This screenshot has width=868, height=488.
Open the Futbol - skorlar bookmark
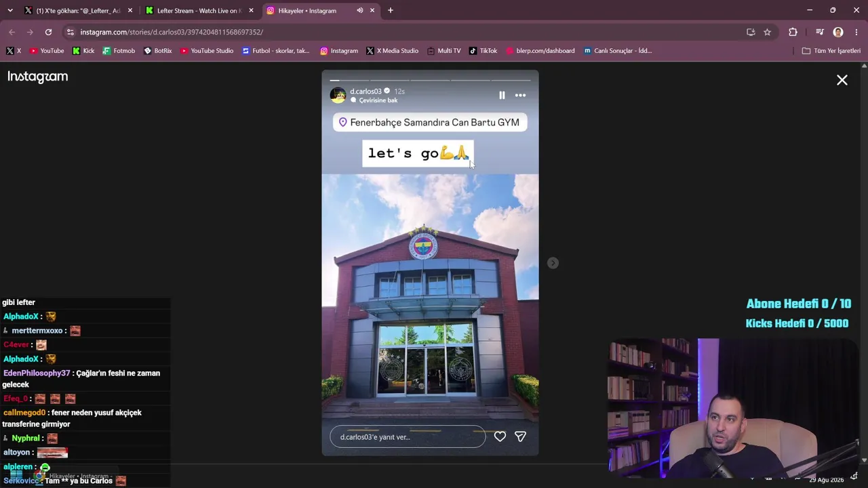[276, 51]
